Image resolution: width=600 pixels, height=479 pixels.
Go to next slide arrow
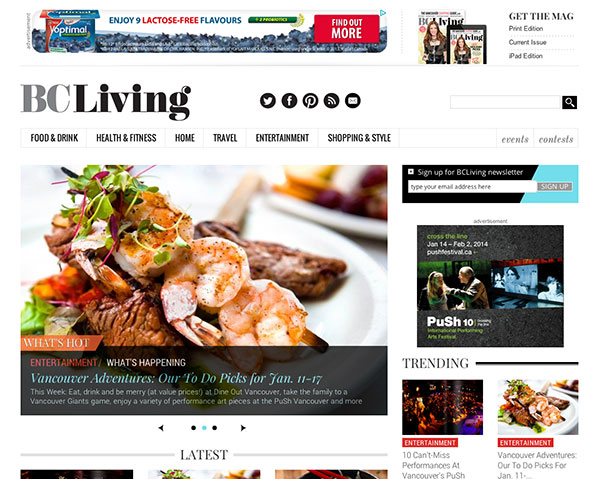pos(243,428)
